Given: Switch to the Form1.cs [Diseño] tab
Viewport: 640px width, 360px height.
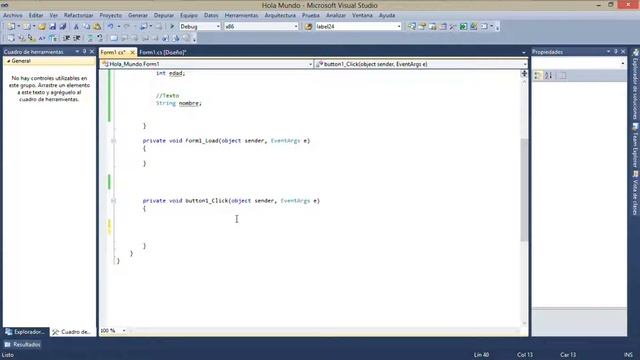Looking at the screenshot, I should [x=162, y=52].
